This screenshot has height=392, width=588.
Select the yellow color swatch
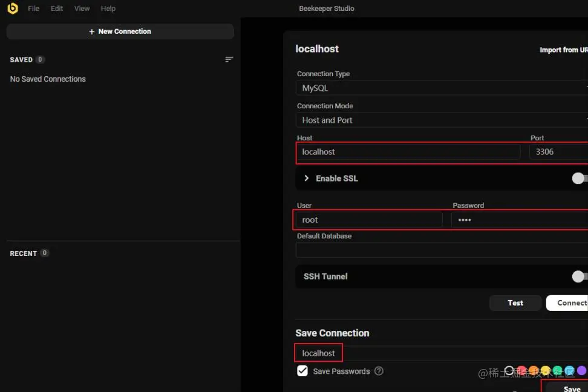pyautogui.click(x=545, y=371)
